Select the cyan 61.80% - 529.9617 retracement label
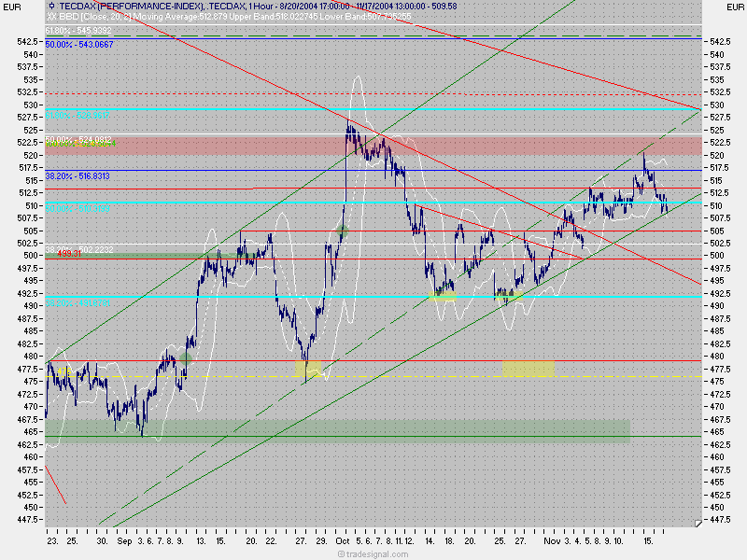The image size is (747, 560). coord(77,115)
